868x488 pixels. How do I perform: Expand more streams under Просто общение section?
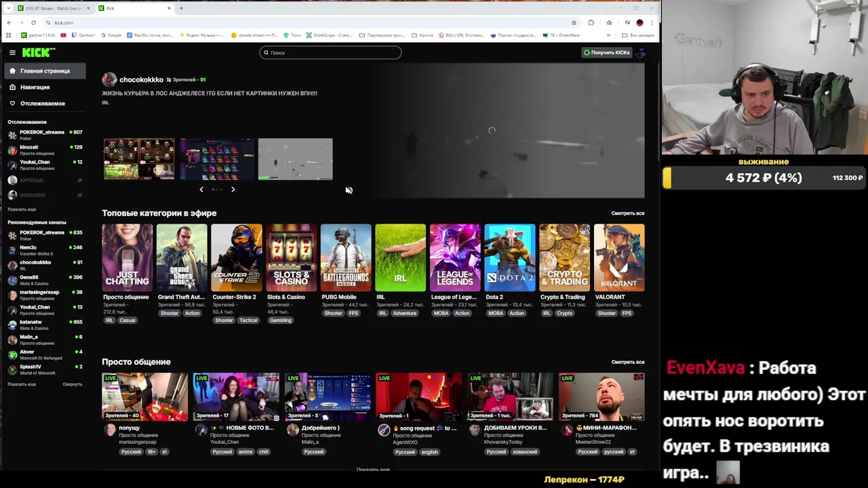pyautogui.click(x=373, y=469)
